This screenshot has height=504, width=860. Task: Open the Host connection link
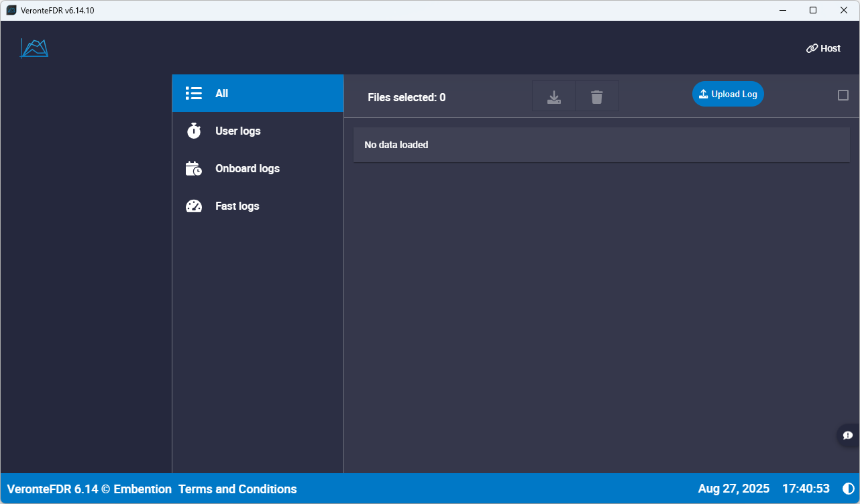point(823,48)
